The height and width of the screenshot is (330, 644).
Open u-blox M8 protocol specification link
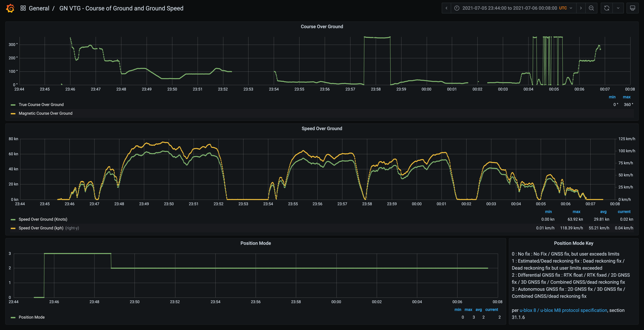563,310
